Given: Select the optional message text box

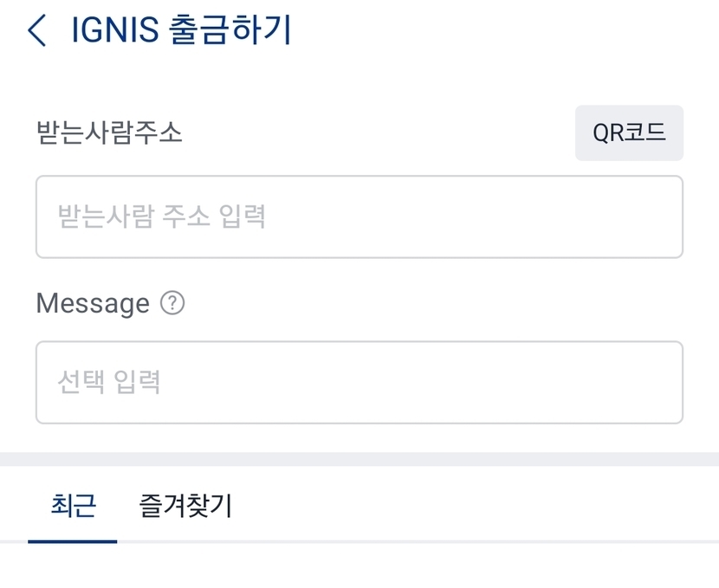Looking at the screenshot, I should [359, 382].
